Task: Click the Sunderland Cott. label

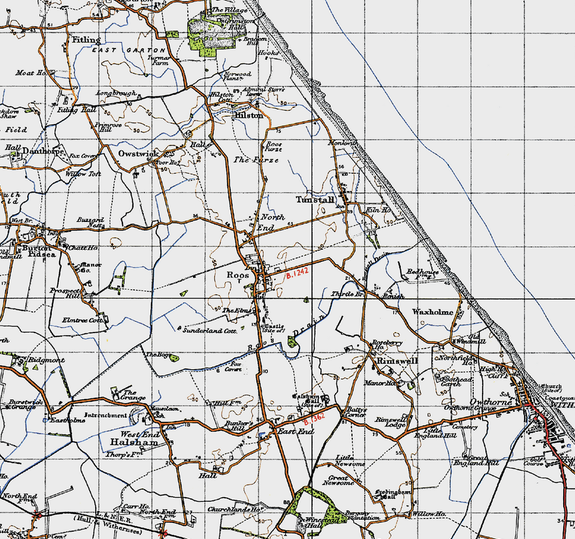Action: 210,330
